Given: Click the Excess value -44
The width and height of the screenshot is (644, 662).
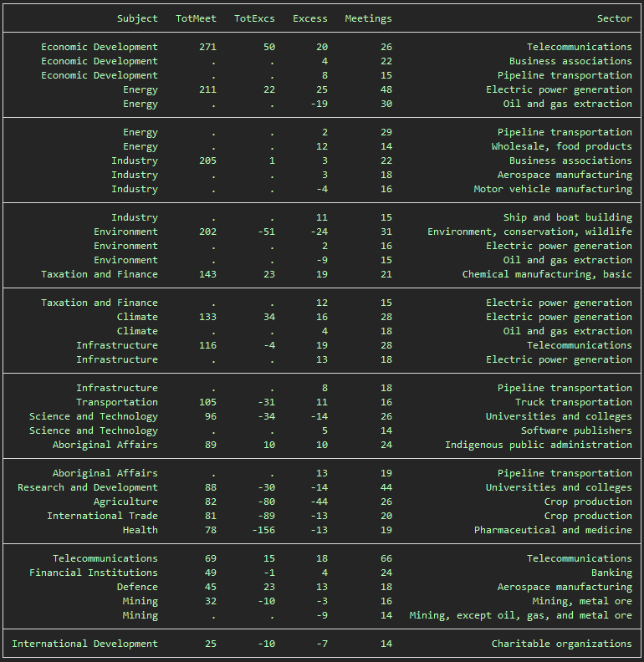Looking at the screenshot, I should (x=319, y=502).
